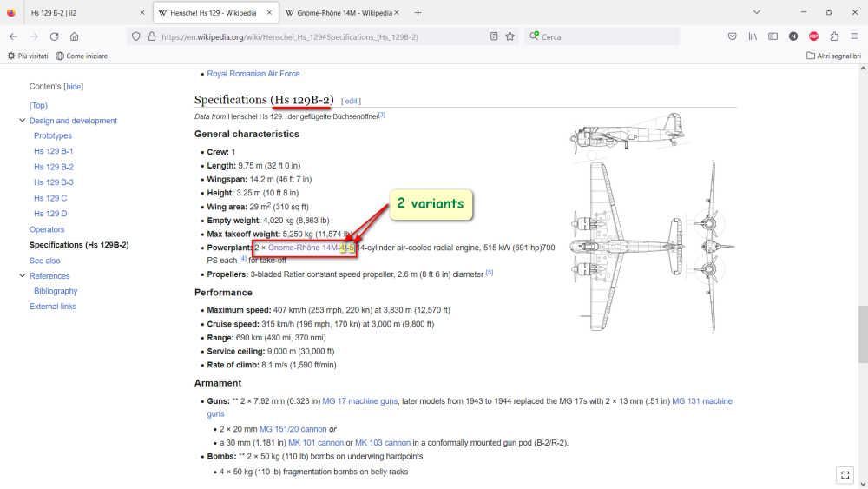This screenshot has width=868, height=489.
Task: Go to the Firefox home page icon
Action: [x=75, y=36]
